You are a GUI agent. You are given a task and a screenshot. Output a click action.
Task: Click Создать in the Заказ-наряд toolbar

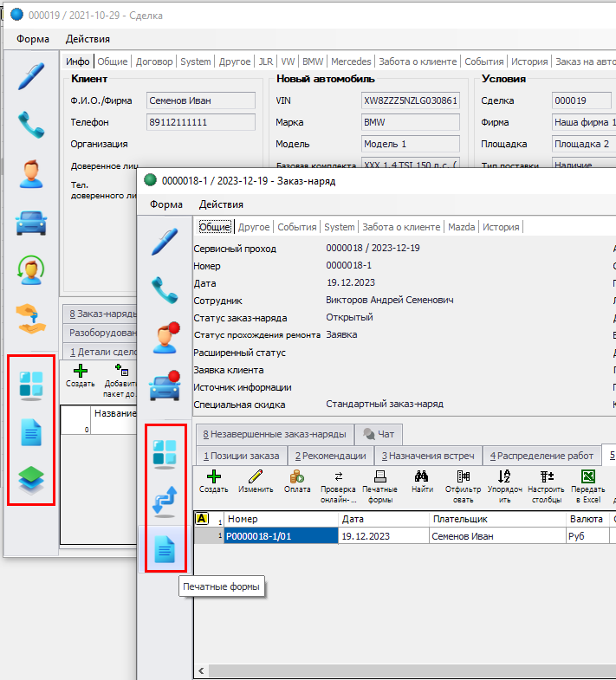(213, 482)
